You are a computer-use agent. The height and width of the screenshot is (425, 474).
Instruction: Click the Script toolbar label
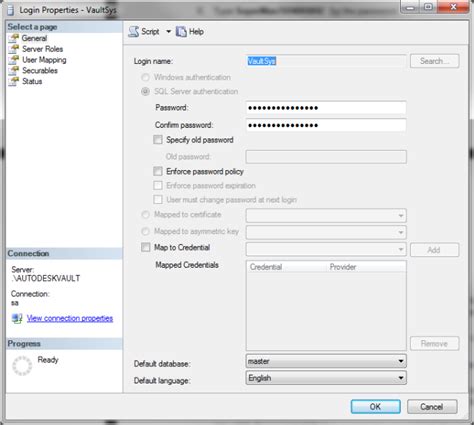click(150, 32)
